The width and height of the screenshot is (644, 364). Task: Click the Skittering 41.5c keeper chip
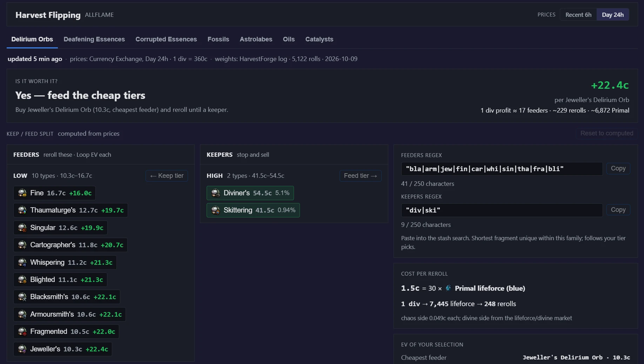pos(253,210)
